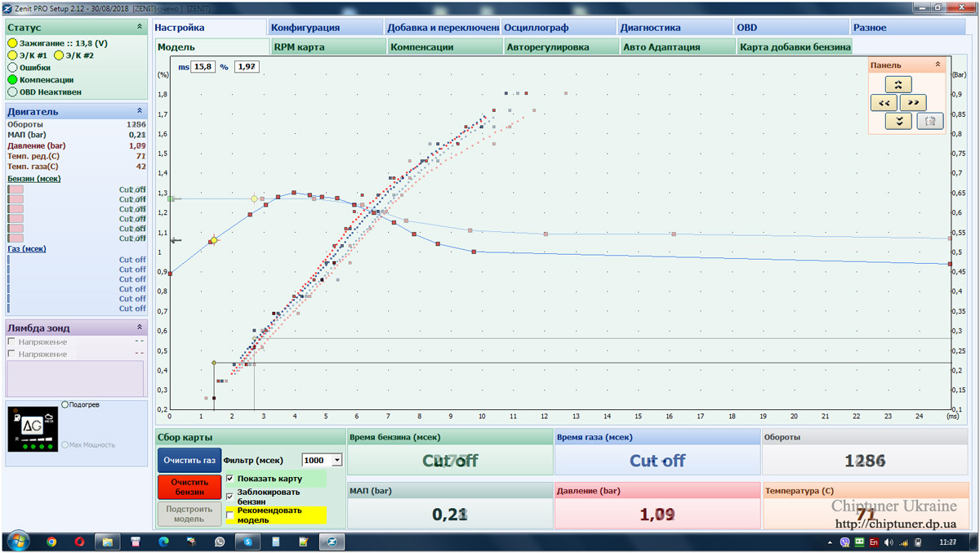Open WhatsApp from the taskbar
Viewport: 980px width, 553px height.
point(220,542)
